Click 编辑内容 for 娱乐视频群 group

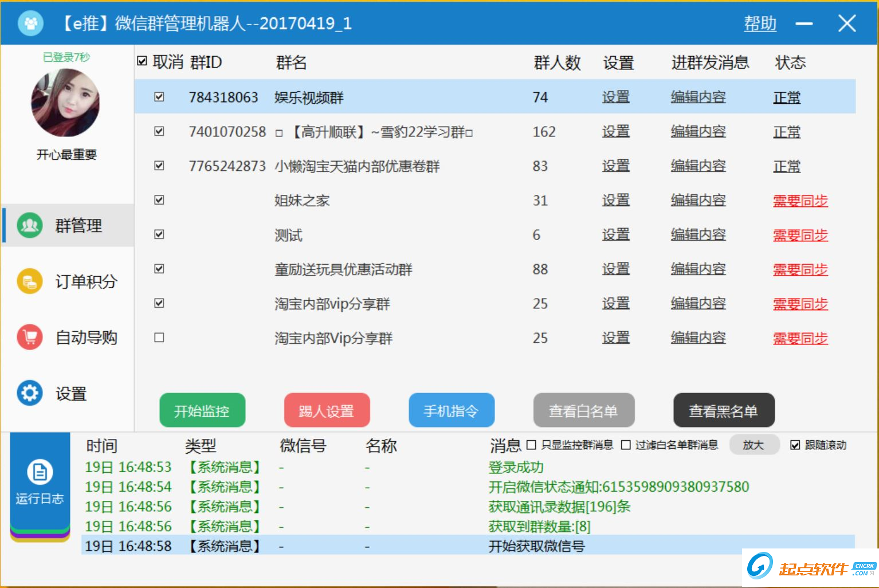tap(697, 97)
